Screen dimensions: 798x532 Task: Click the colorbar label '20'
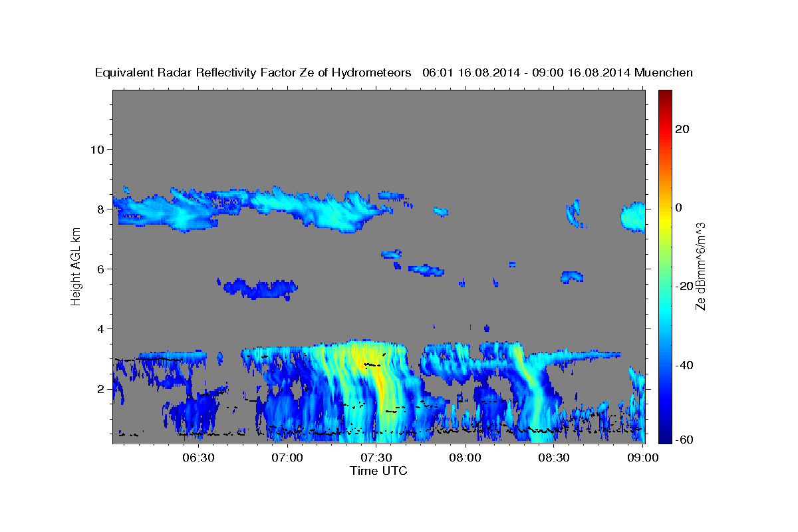684,129
